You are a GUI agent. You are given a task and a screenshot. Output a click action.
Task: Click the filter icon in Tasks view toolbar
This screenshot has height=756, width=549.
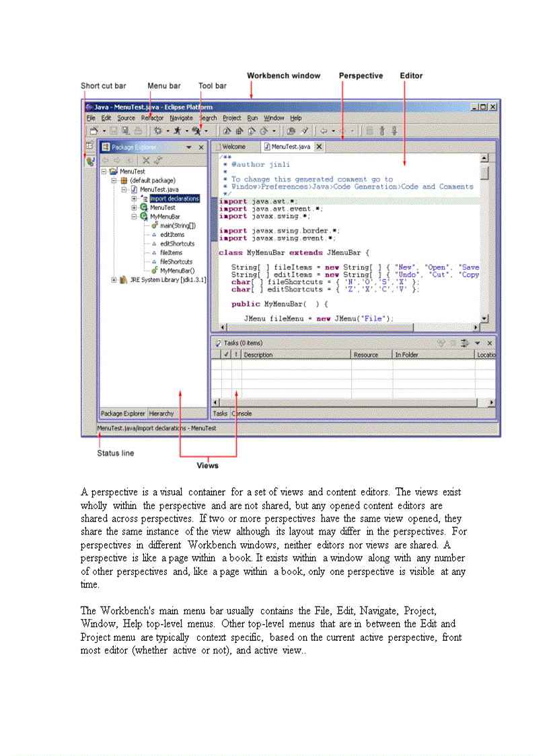pos(464,343)
